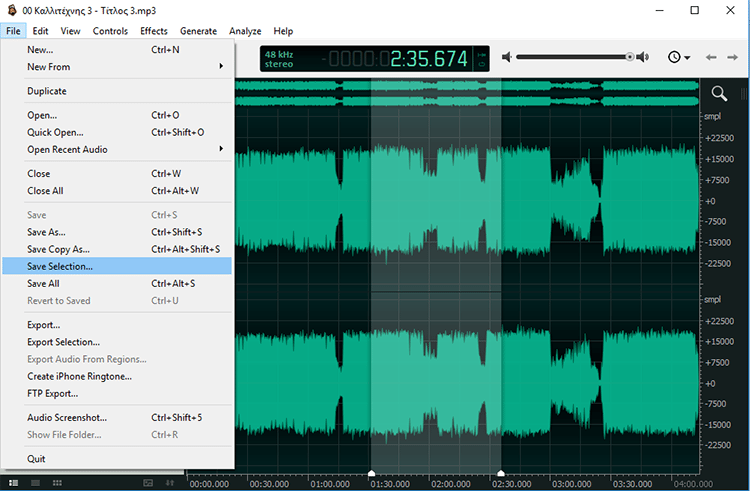Click the volume slider track
The height and width of the screenshot is (491, 750).
pos(574,57)
